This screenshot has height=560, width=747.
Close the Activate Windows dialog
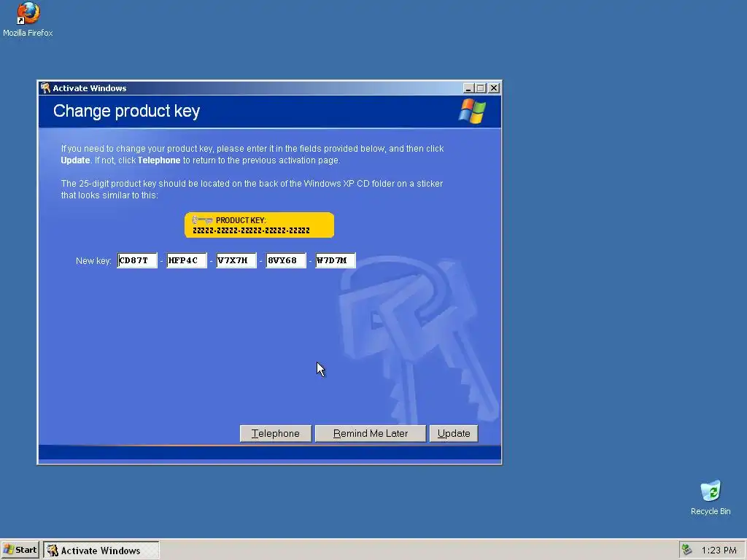[x=494, y=88]
